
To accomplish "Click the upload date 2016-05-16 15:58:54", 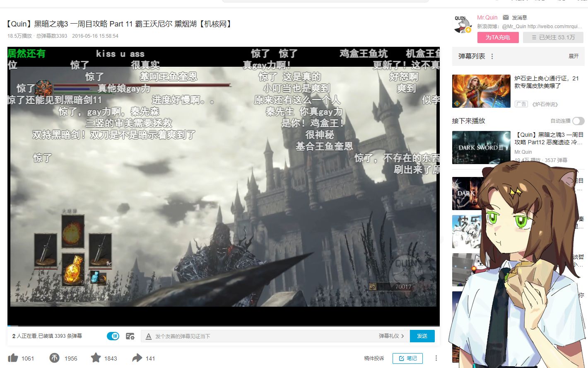I will (95, 36).
